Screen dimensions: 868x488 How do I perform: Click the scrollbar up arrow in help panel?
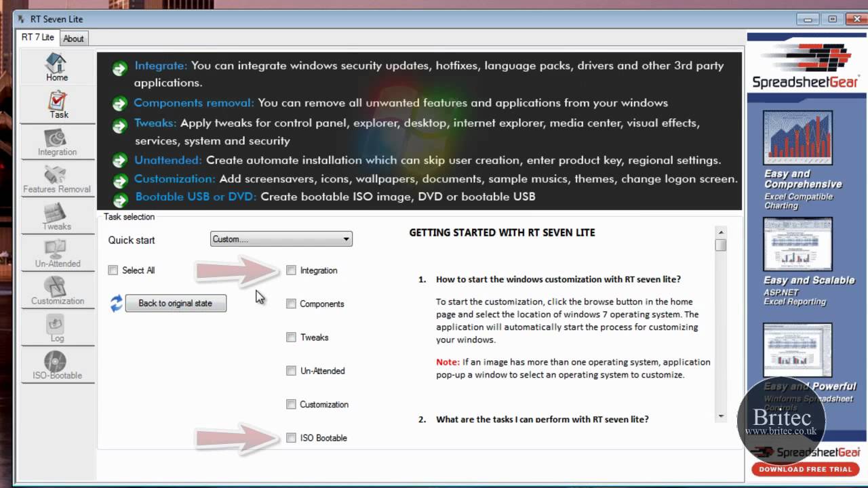click(721, 232)
